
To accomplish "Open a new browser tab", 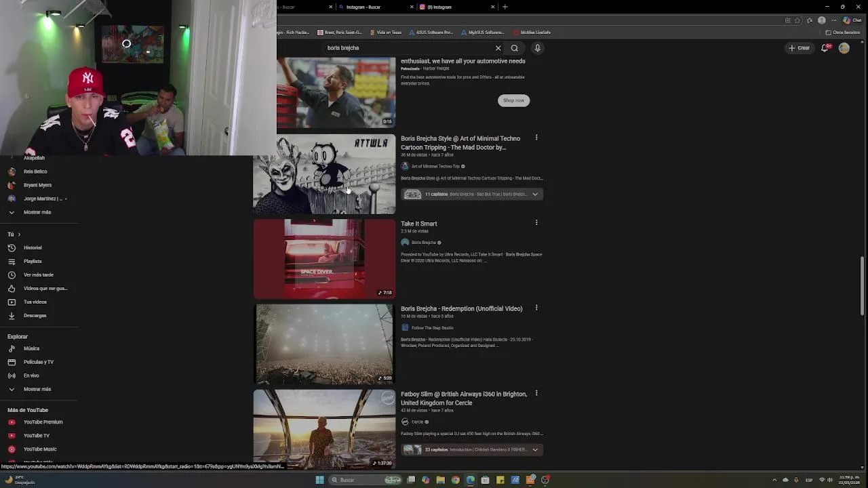I will coord(505,7).
